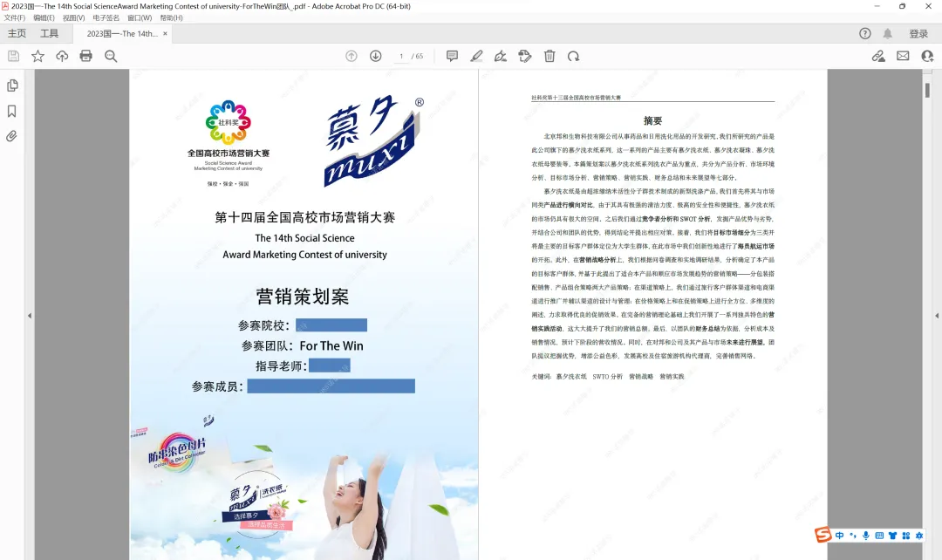This screenshot has height=560, width=942.
Task: Open the Fill & Sign tool
Action: click(x=500, y=55)
